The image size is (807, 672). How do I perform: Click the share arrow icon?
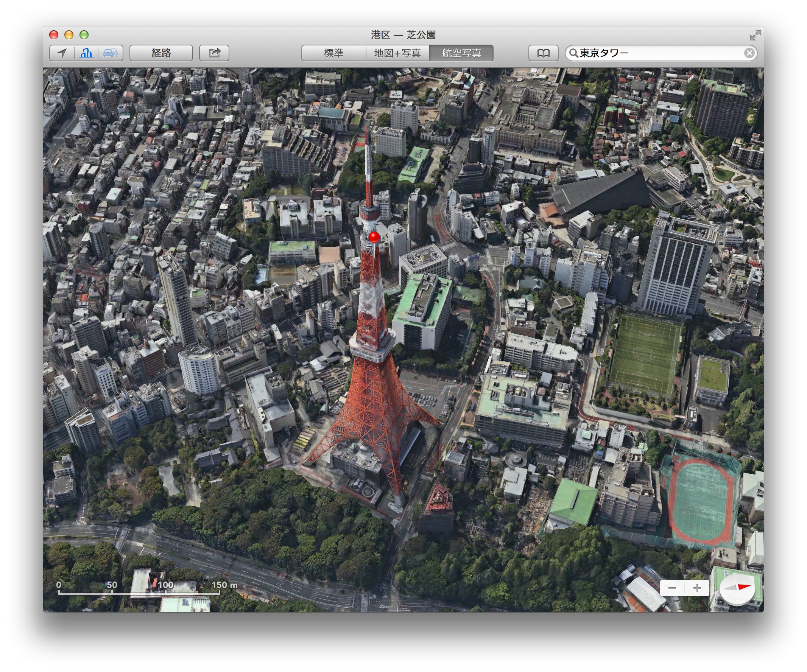click(x=214, y=53)
